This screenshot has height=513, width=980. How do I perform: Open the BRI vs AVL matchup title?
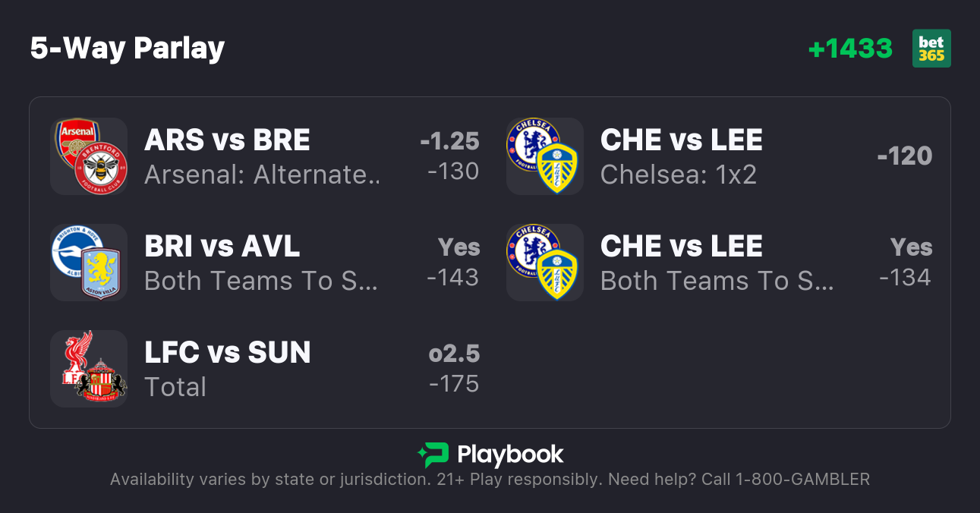click(222, 247)
